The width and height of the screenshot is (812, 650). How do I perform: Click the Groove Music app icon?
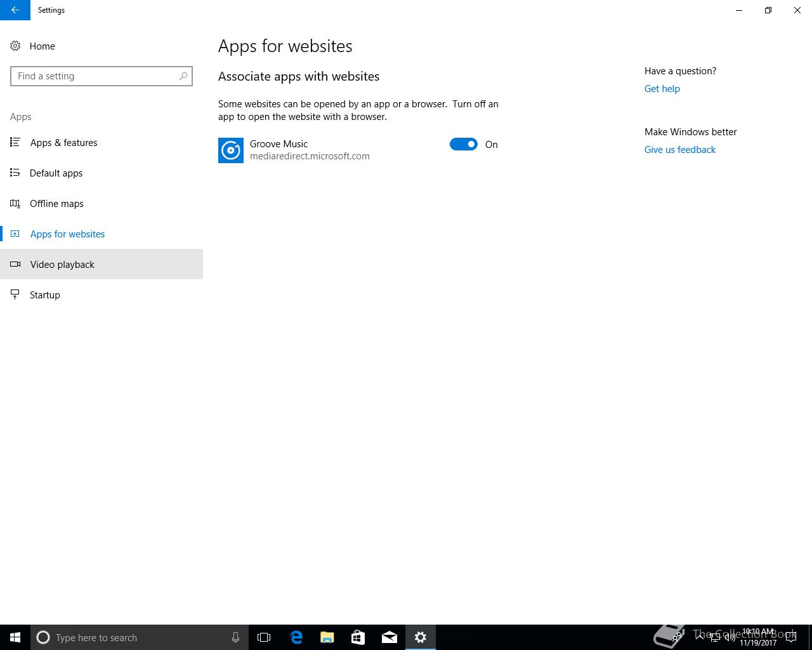click(231, 150)
